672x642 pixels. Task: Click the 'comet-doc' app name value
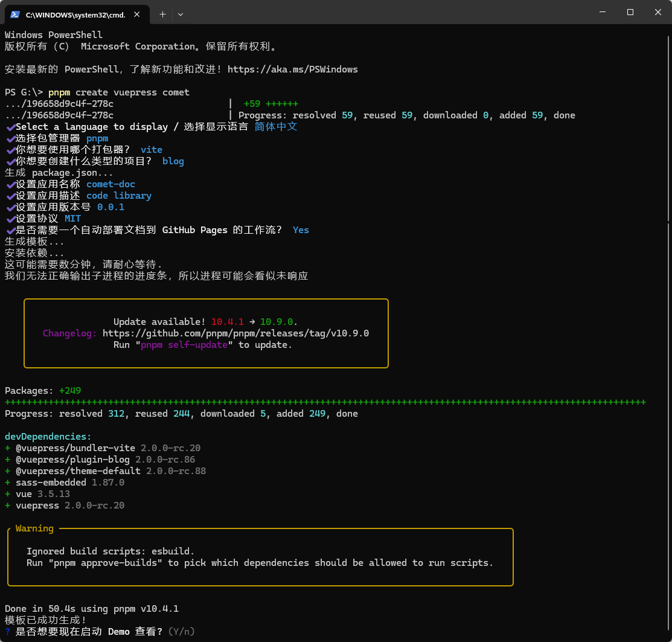pos(110,184)
